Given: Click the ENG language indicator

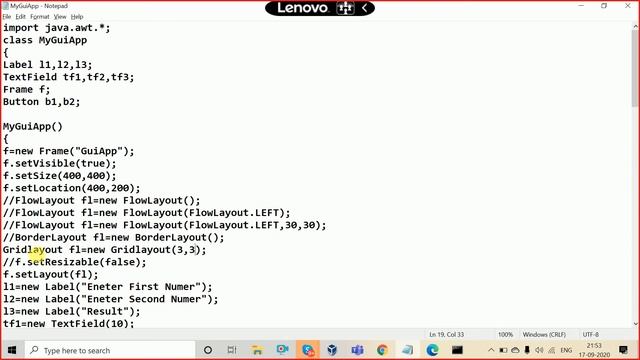Looking at the screenshot, I should (x=566, y=350).
